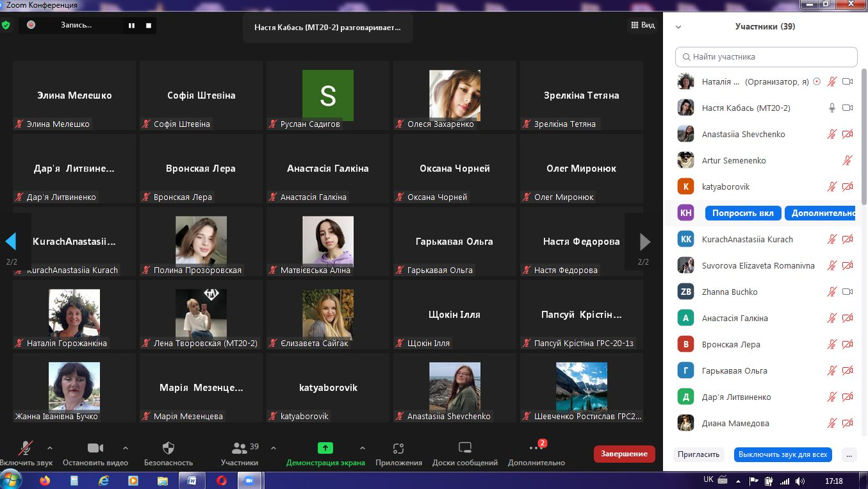The image size is (868, 489).
Task: Pause the recording
Action: point(131,26)
